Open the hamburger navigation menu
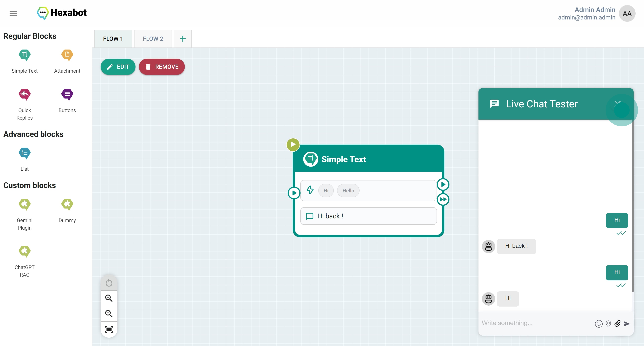The height and width of the screenshot is (346, 644). click(x=13, y=13)
